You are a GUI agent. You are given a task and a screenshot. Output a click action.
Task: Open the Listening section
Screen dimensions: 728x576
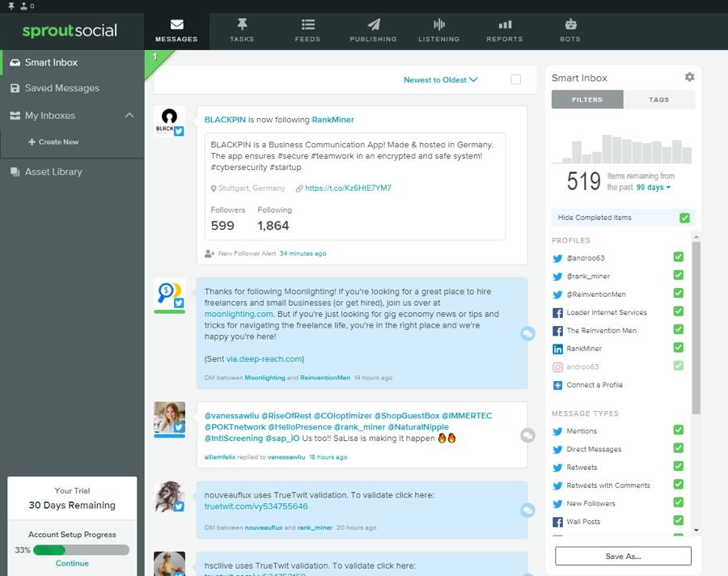438,30
